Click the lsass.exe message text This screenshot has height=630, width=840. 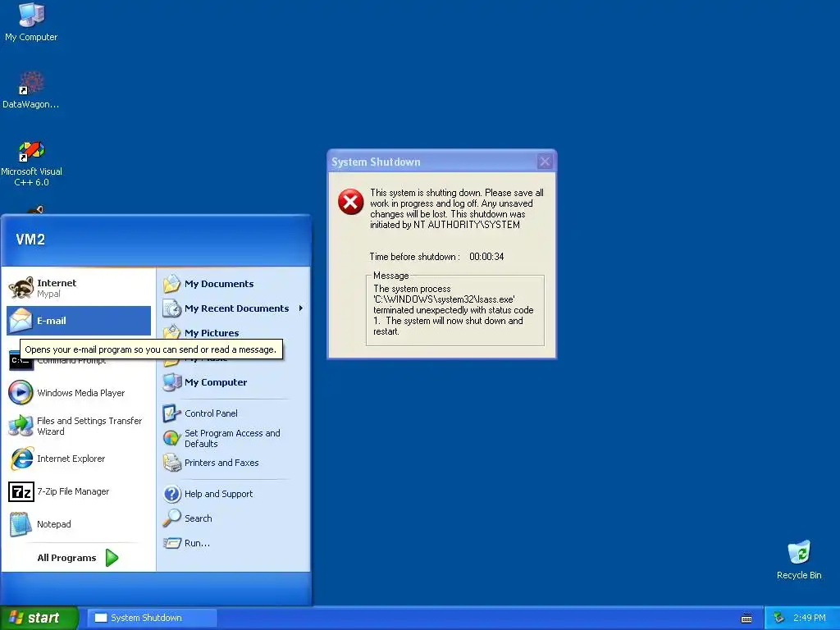click(x=454, y=309)
